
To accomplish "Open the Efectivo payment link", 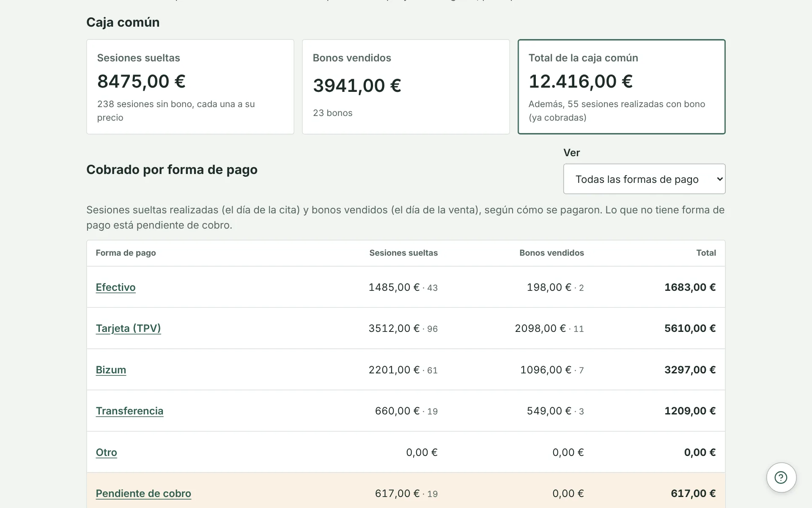I will pyautogui.click(x=115, y=287).
